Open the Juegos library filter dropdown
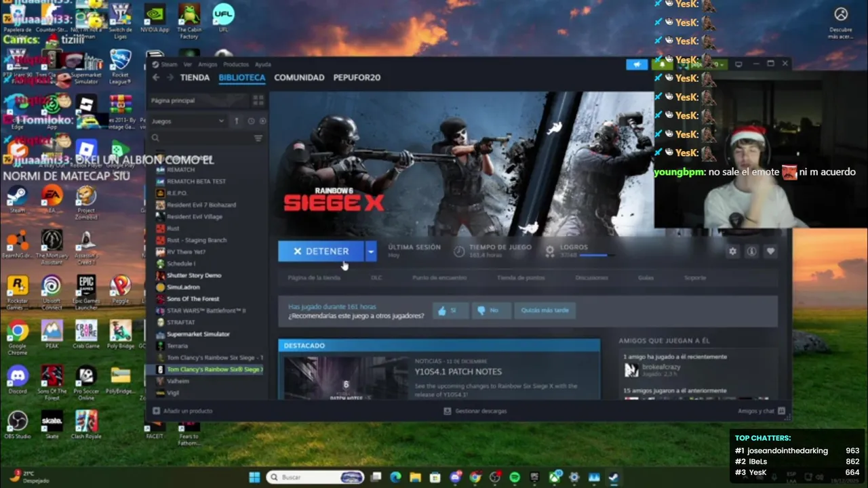The image size is (868, 488). [x=189, y=121]
